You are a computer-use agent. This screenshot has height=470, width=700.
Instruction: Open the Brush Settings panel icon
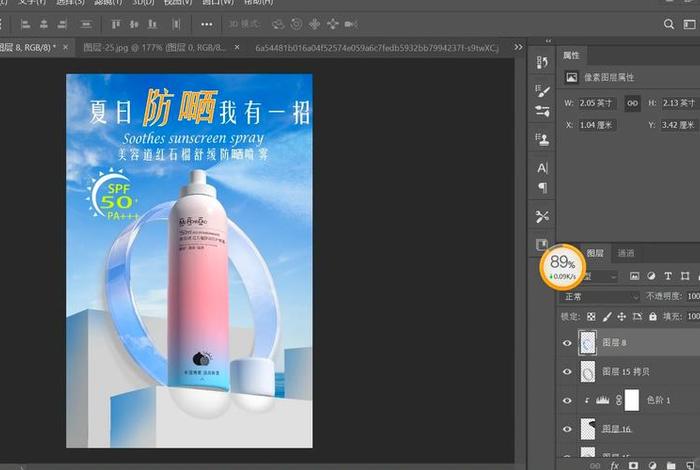542,91
